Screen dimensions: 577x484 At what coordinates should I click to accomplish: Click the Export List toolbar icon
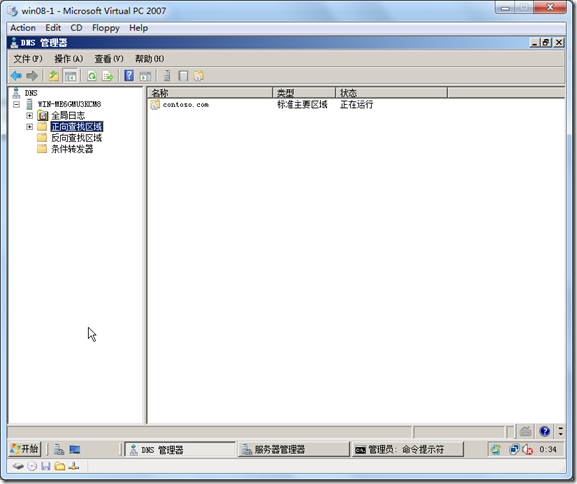pos(108,76)
